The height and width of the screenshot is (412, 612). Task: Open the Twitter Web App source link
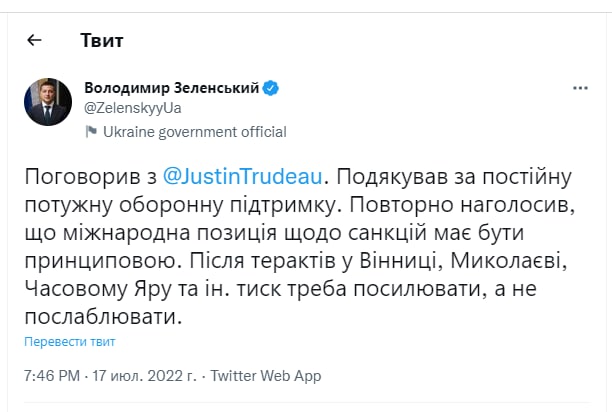[x=266, y=376]
